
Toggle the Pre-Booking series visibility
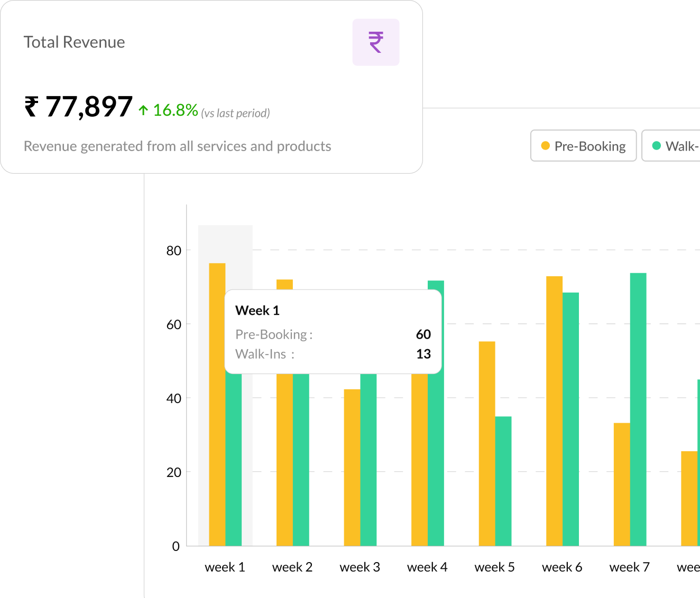click(x=583, y=146)
